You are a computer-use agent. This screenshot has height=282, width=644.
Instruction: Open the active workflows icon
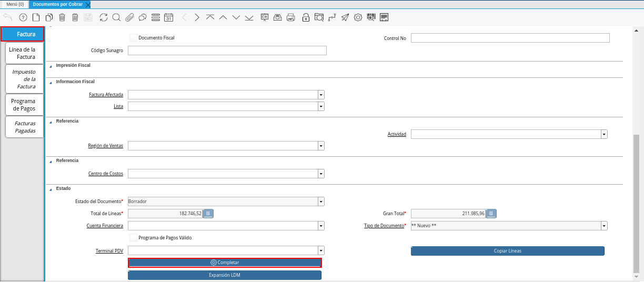(x=332, y=17)
